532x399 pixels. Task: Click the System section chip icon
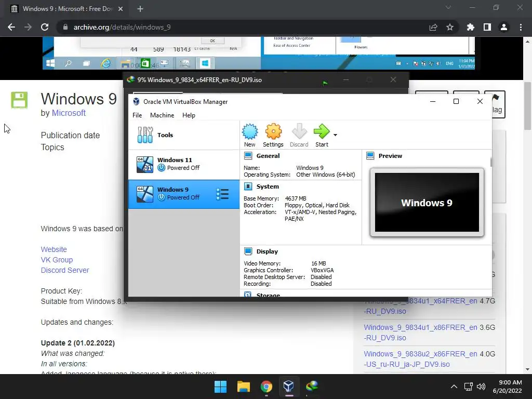[x=248, y=187]
